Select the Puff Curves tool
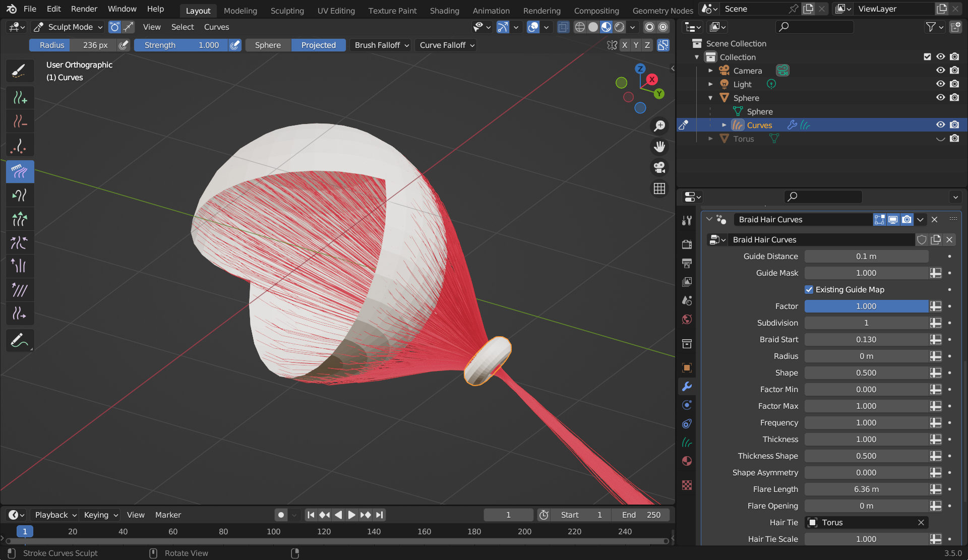 (20, 266)
